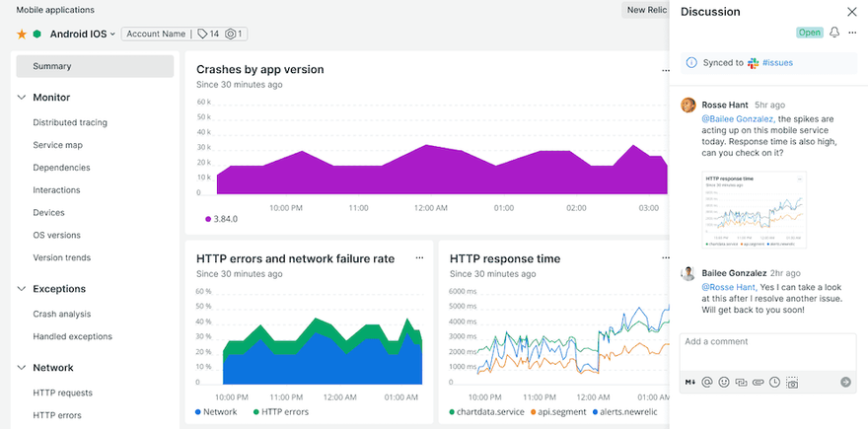Go to Dependencies page
The image size is (868, 429).
[61, 168]
